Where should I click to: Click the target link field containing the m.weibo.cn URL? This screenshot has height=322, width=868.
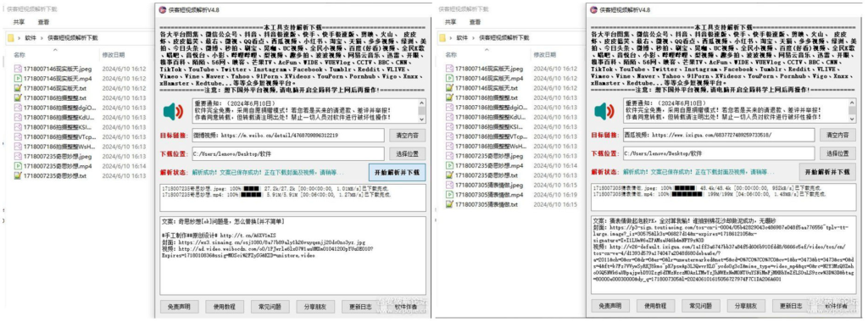[x=288, y=135]
